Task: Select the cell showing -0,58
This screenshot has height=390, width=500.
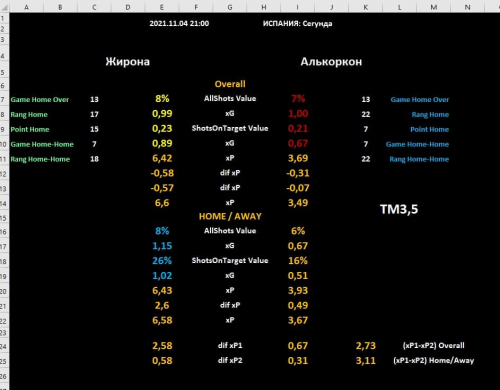Action: (x=162, y=173)
